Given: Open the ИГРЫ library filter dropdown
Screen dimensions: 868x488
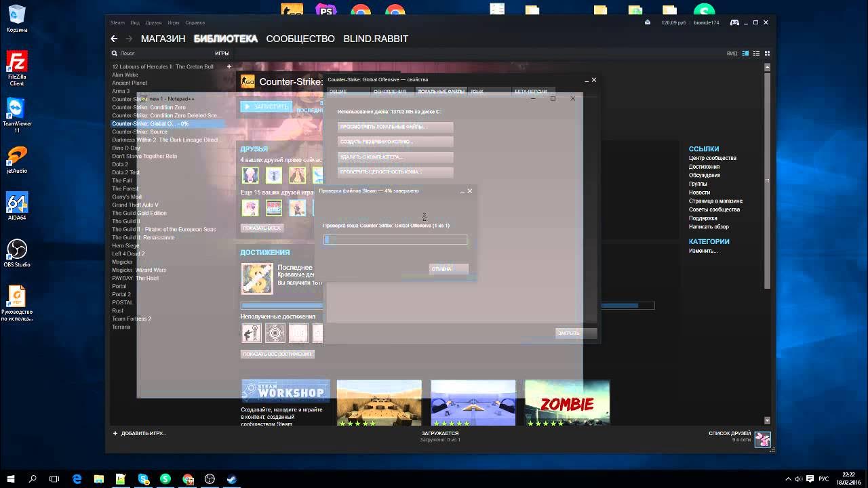Looking at the screenshot, I should tap(222, 53).
